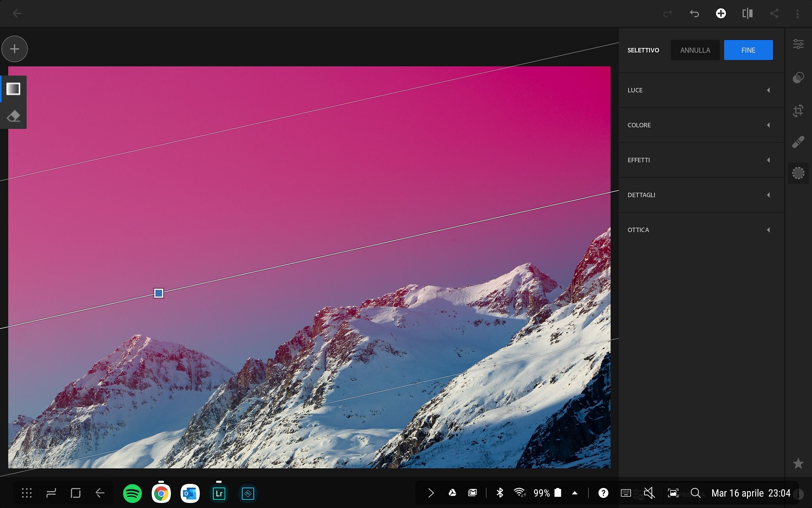The width and height of the screenshot is (812, 508).
Task: Click the blue gradient center pin
Action: click(x=159, y=293)
